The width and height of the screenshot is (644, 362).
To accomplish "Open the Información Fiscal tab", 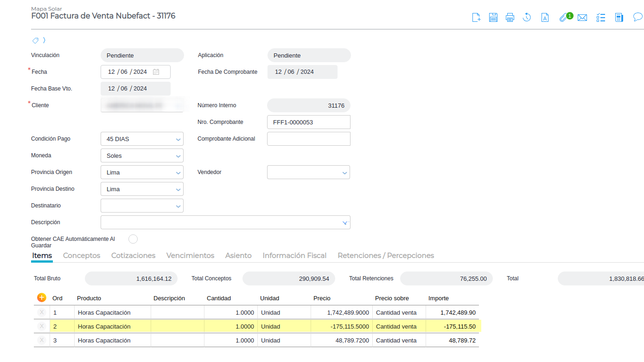I will [x=294, y=256].
